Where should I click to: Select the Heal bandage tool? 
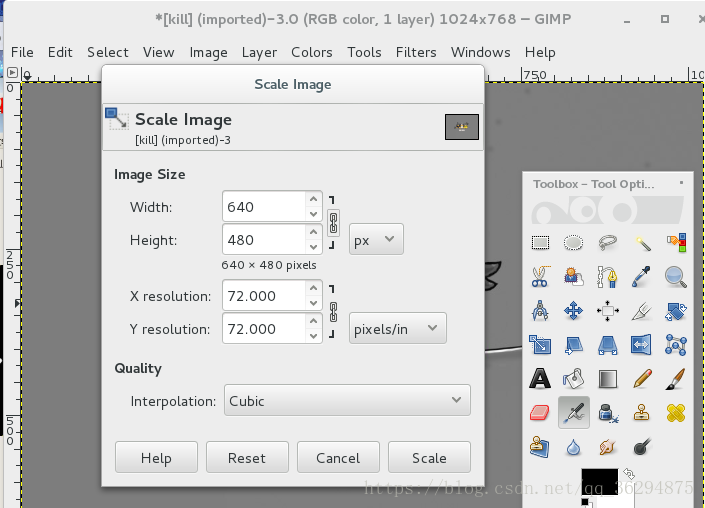pyautogui.click(x=676, y=413)
